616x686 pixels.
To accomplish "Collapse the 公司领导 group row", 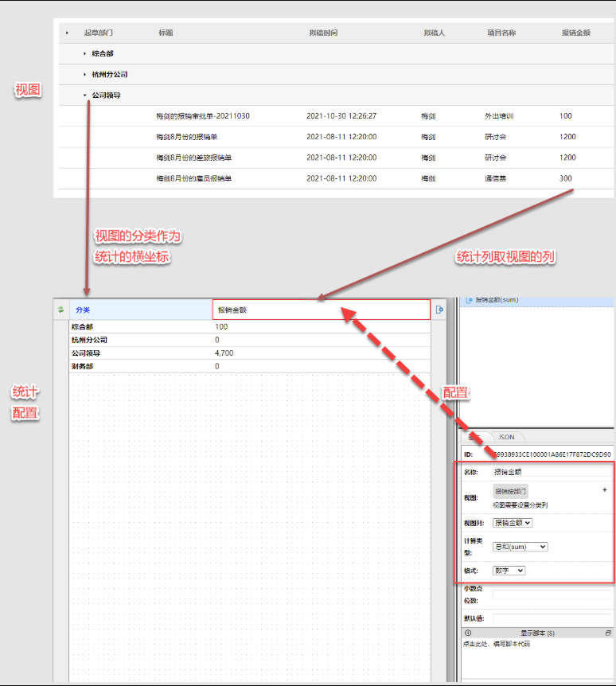I will (x=85, y=95).
